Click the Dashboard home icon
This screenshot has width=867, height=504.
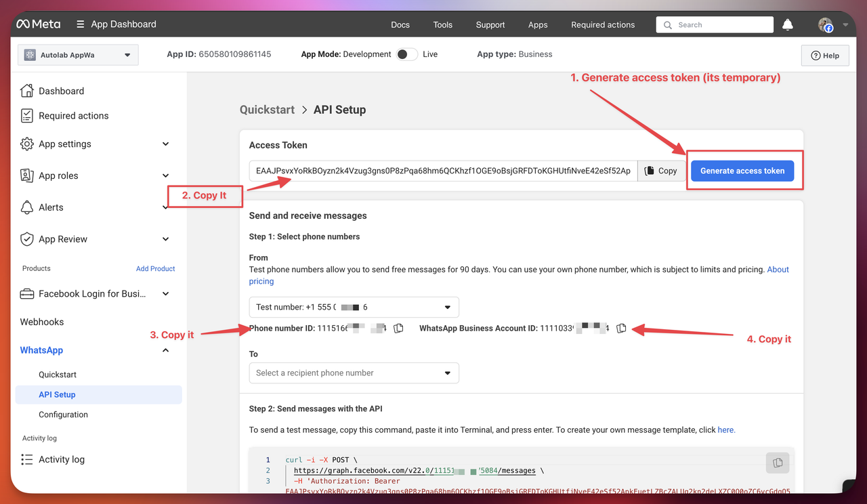pyautogui.click(x=27, y=91)
